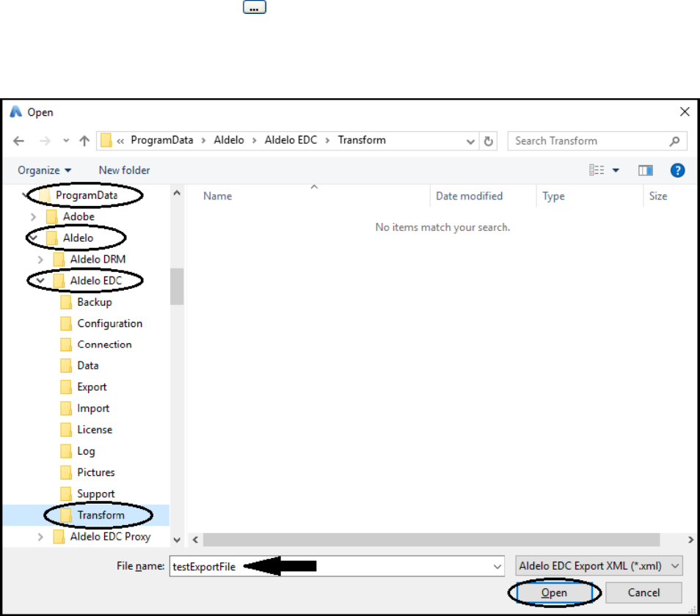Select the Aldelo DRM folder
This screenshot has width=700, height=616.
point(98,259)
